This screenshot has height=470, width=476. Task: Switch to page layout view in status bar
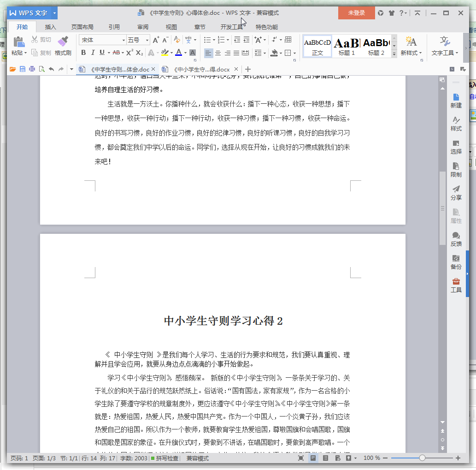[x=313, y=458]
